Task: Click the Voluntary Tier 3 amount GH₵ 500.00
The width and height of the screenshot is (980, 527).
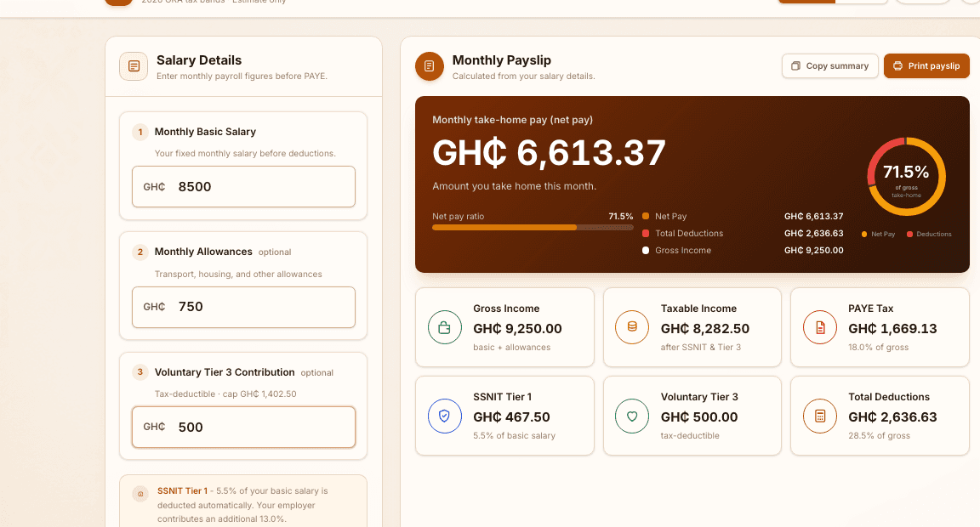Action: point(699,417)
